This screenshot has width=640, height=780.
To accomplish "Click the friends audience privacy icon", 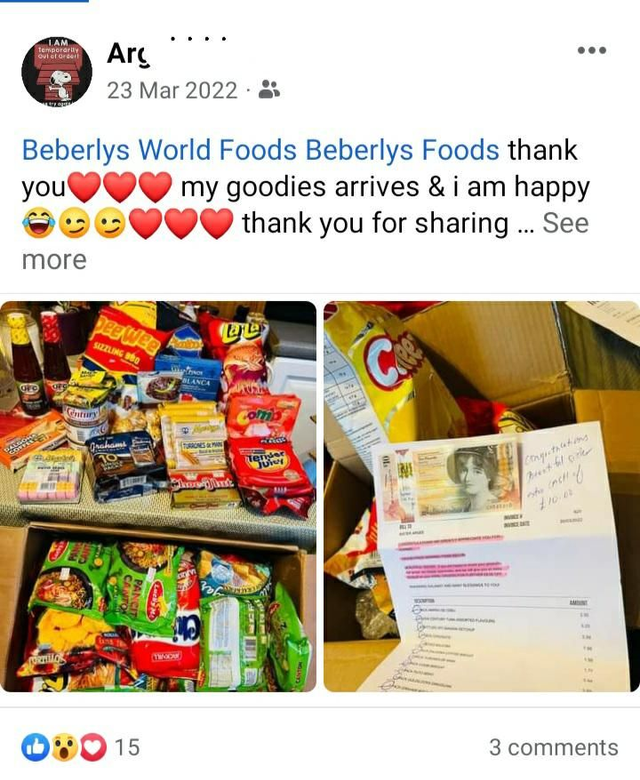I will click(x=269, y=90).
